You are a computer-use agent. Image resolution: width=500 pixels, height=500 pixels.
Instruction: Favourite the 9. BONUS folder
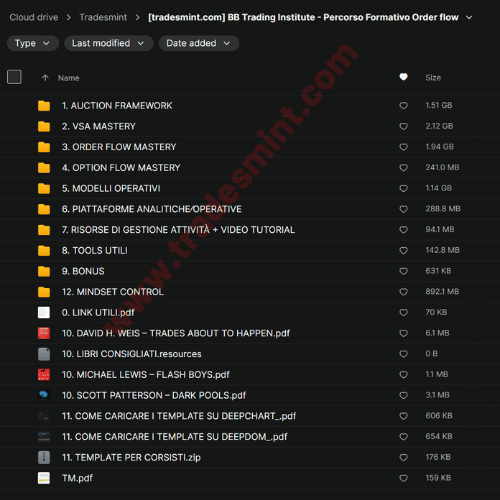(x=403, y=271)
